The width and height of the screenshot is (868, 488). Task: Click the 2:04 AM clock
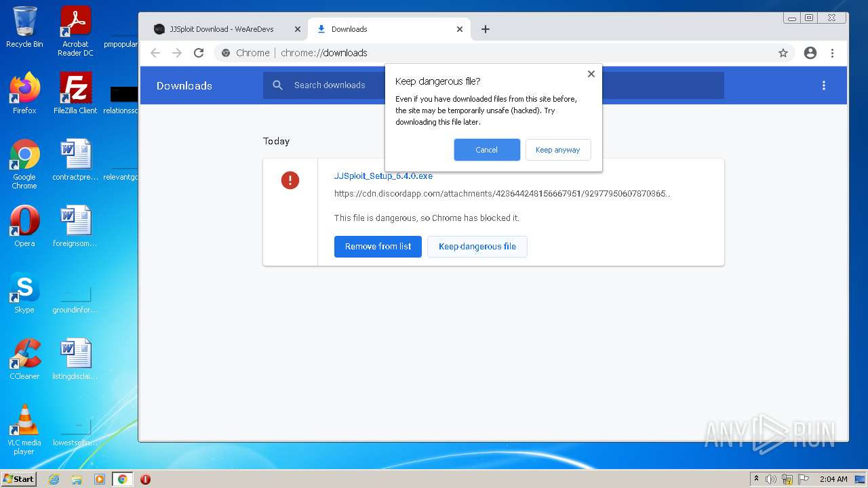(833, 479)
